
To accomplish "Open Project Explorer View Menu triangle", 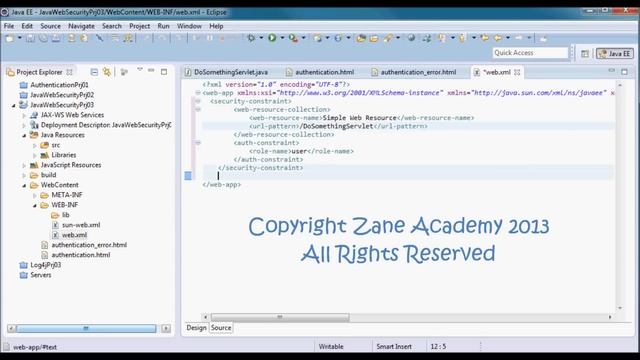I will click(140, 70).
